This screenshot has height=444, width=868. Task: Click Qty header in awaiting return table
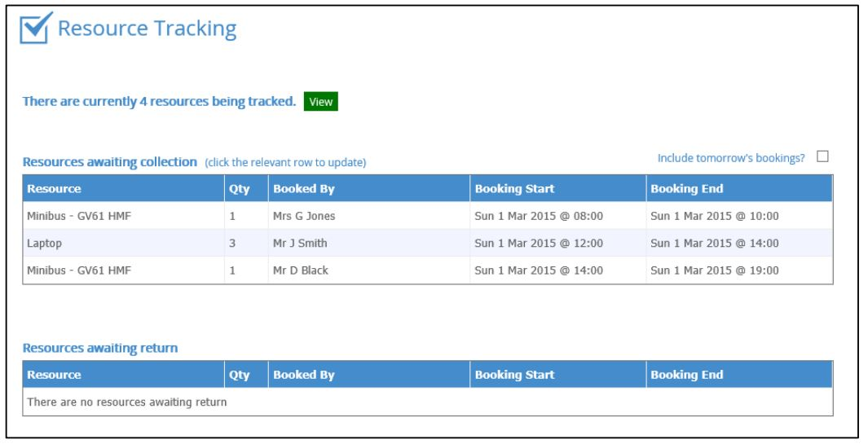pyautogui.click(x=246, y=374)
